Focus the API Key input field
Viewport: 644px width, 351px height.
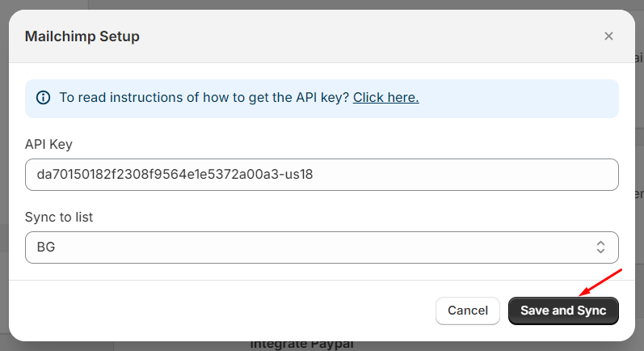pyautogui.click(x=322, y=175)
